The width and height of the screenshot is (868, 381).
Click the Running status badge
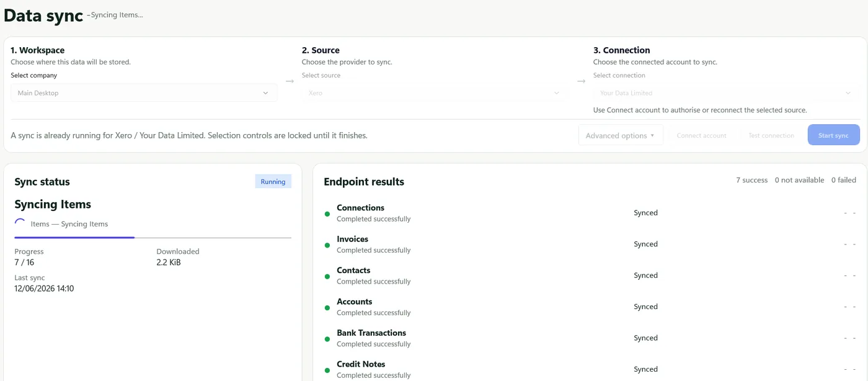click(273, 182)
